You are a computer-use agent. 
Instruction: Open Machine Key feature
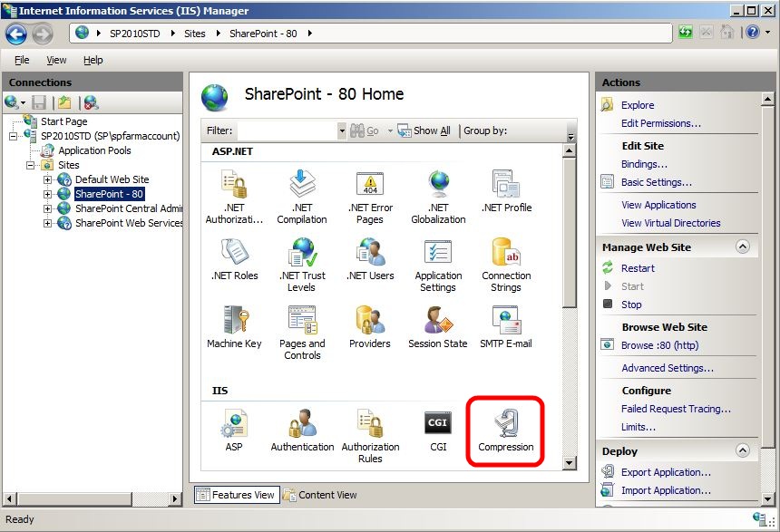[234, 328]
